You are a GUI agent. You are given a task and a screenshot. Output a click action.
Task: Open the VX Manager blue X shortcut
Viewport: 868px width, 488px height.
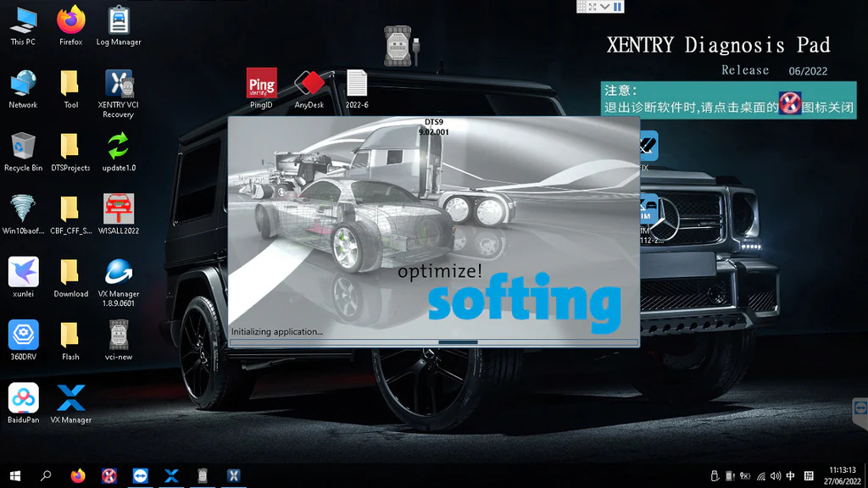coord(71,404)
